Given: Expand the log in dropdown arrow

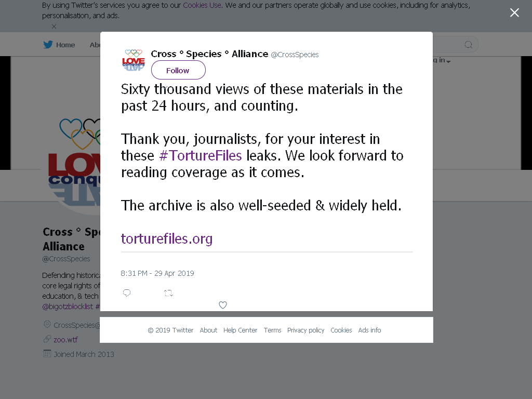Looking at the screenshot, I should (x=448, y=61).
